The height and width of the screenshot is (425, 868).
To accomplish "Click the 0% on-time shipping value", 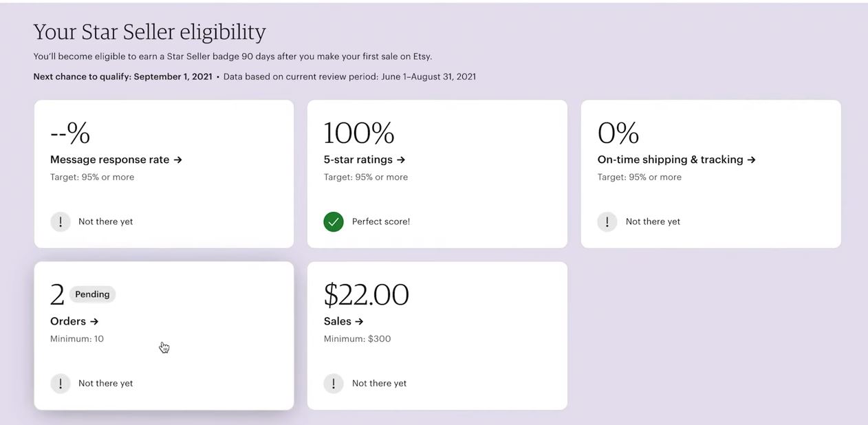I will [618, 133].
